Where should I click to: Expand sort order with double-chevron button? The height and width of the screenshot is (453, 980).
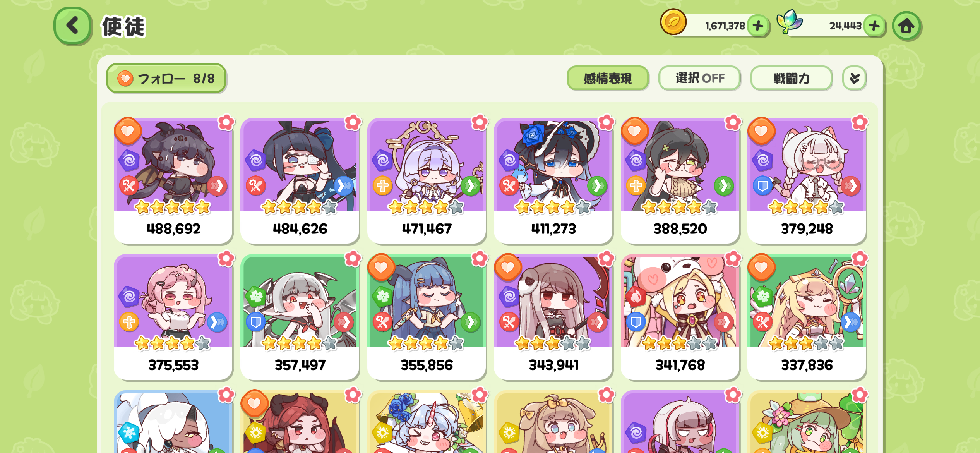[855, 78]
